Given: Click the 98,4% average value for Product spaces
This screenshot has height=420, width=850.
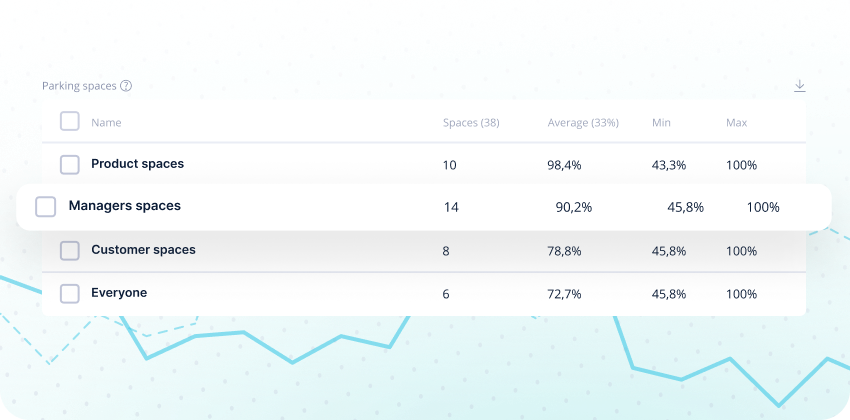Looking at the screenshot, I should pos(564,165).
